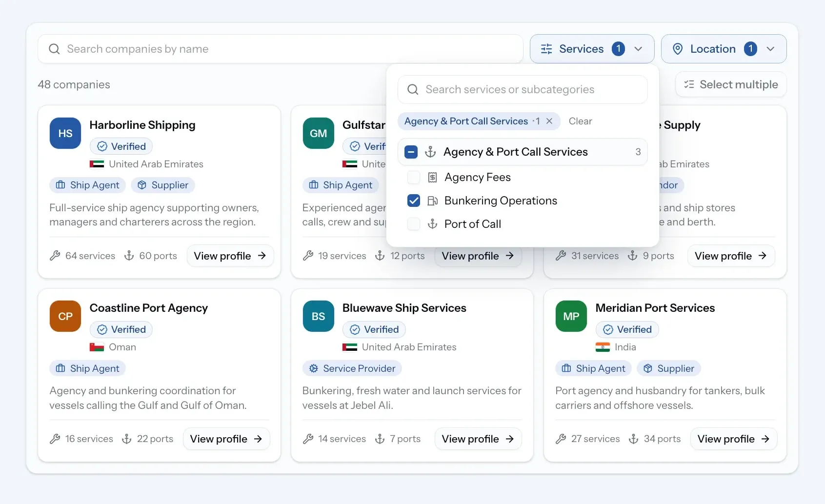Screen dimensions: 825x504
Task: Click the Oman country label
Action: click(x=122, y=347)
